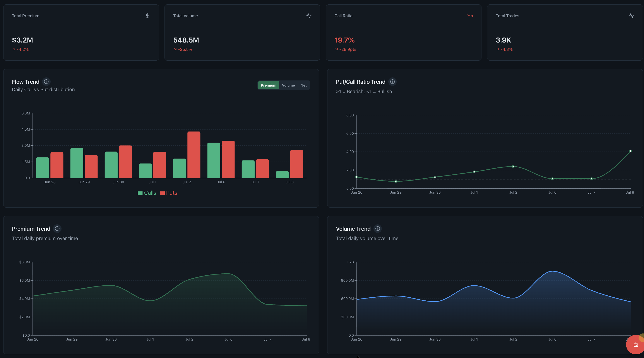Click the Jul 8 red Puts bar
644x358 pixels.
[296, 164]
